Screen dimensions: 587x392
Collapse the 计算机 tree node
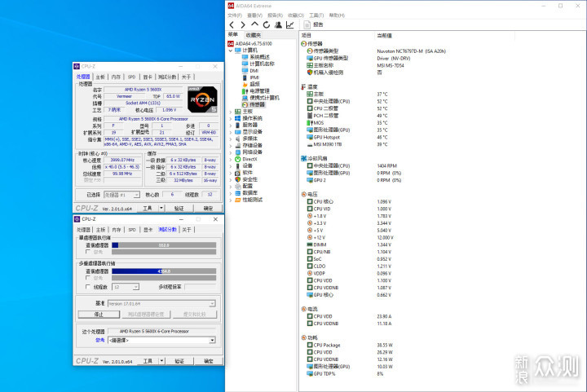(x=231, y=51)
